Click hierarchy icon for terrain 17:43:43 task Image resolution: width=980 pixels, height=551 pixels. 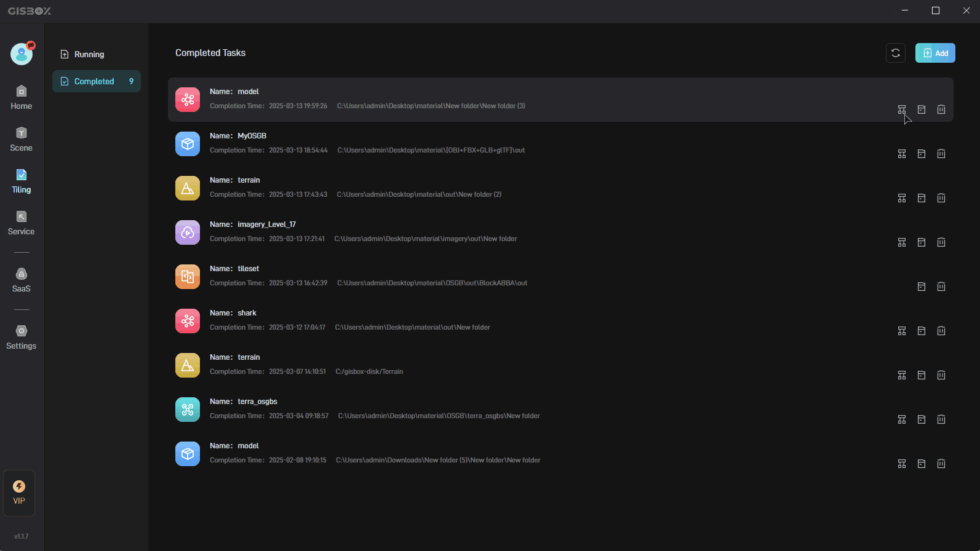902,198
